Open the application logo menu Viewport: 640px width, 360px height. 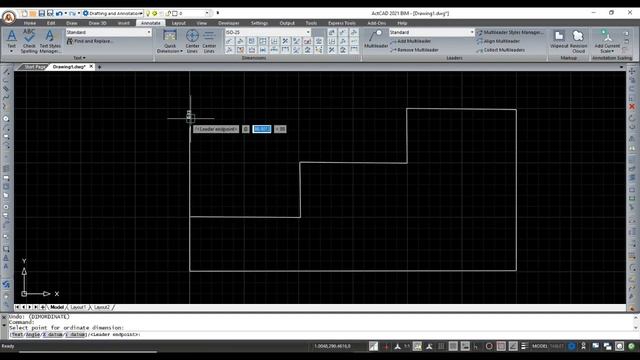coord(9,17)
